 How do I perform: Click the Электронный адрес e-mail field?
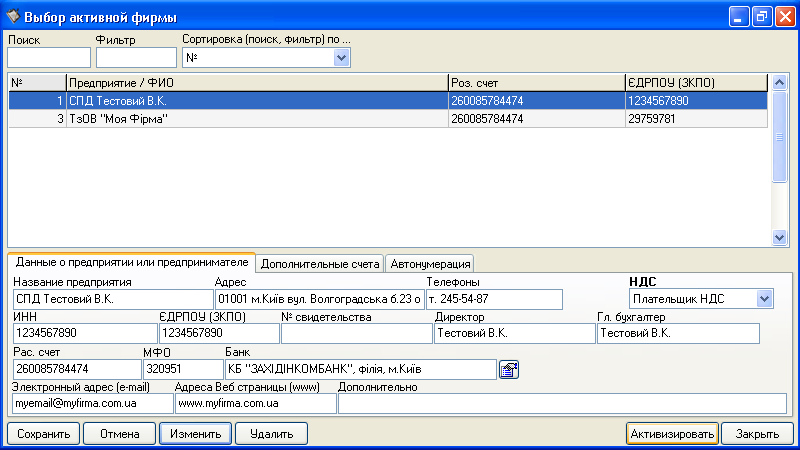pos(91,404)
